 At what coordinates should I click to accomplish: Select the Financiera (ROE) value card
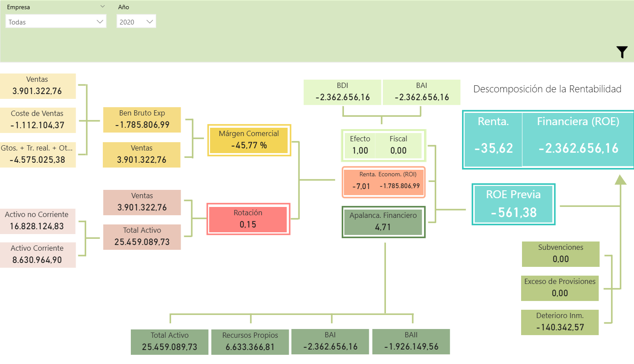point(578,139)
